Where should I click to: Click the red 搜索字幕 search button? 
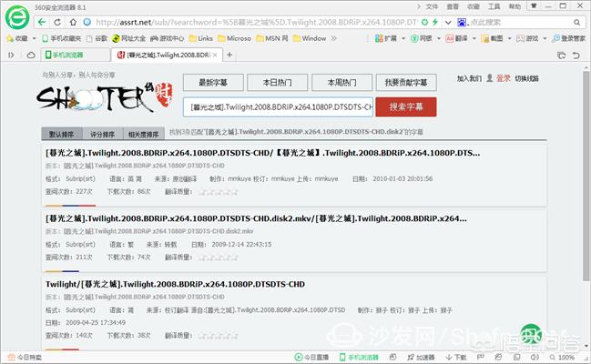pyautogui.click(x=406, y=107)
